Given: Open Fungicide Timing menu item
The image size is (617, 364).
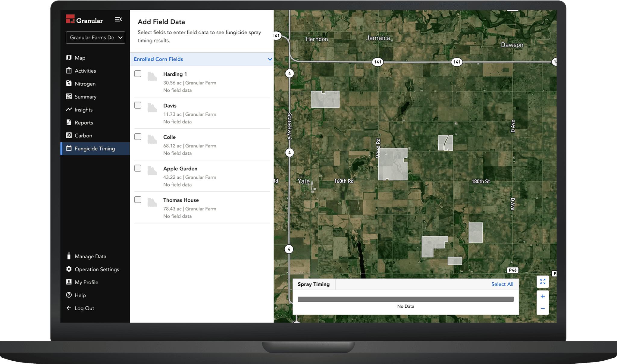Looking at the screenshot, I should pyautogui.click(x=95, y=149).
